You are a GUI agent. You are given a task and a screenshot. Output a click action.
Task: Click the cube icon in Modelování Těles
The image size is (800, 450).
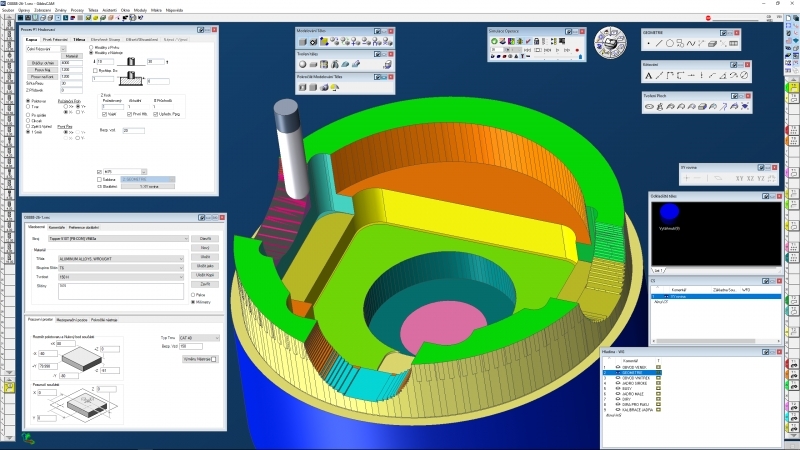coord(304,42)
